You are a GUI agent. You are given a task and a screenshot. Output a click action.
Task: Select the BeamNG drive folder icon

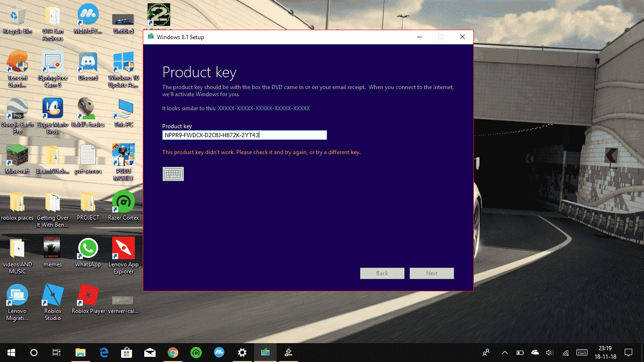(x=52, y=159)
